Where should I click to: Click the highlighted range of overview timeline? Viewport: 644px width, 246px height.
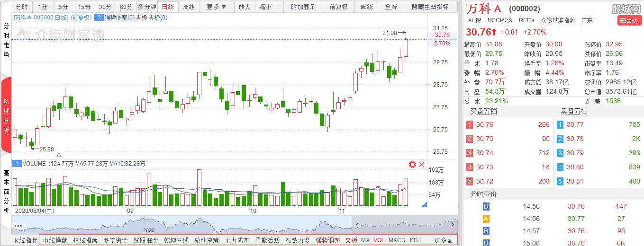pyautogui.click(x=404, y=224)
